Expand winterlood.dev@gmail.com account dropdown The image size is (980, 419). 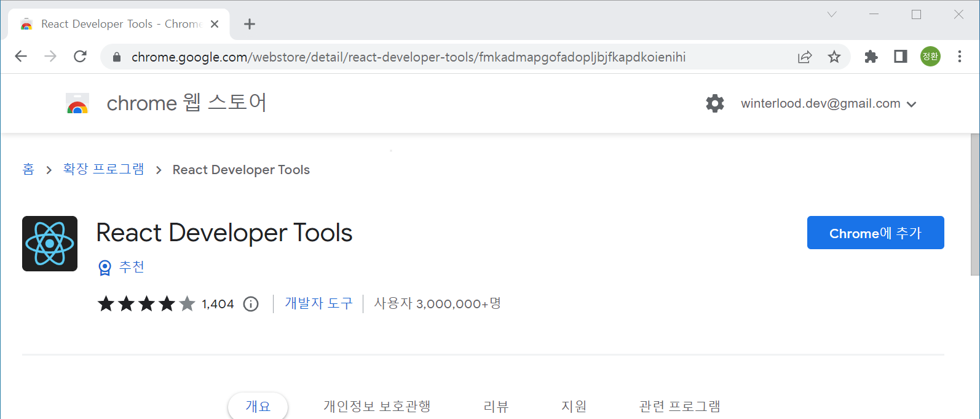(x=828, y=104)
